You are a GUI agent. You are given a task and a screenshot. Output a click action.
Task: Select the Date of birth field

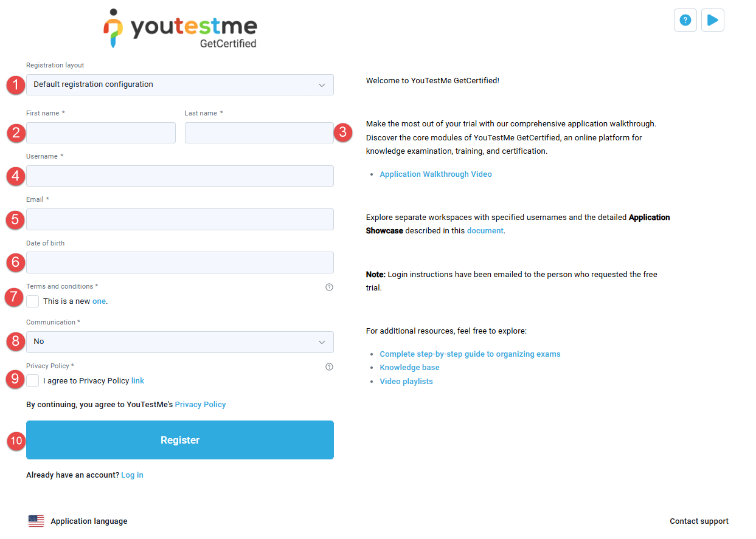point(180,263)
